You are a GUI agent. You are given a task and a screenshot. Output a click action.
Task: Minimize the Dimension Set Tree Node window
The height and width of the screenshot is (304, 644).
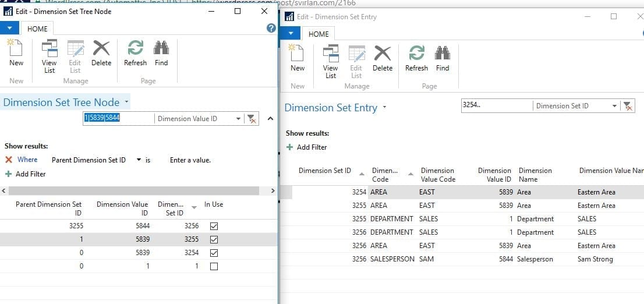click(213, 11)
